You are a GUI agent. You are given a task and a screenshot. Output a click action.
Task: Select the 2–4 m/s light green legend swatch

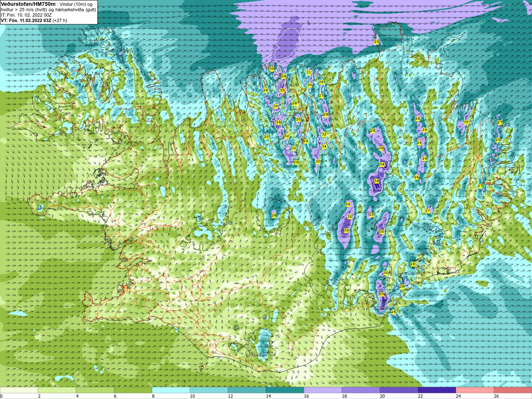pos(57,390)
